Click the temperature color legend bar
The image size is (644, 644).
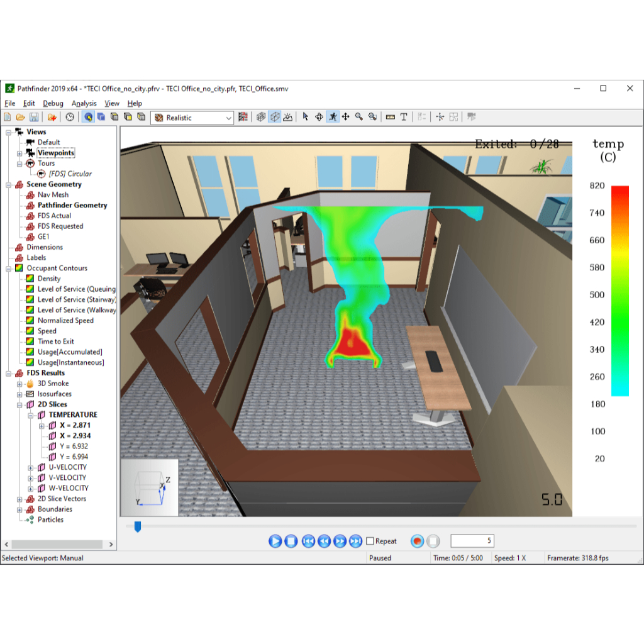[x=619, y=291]
